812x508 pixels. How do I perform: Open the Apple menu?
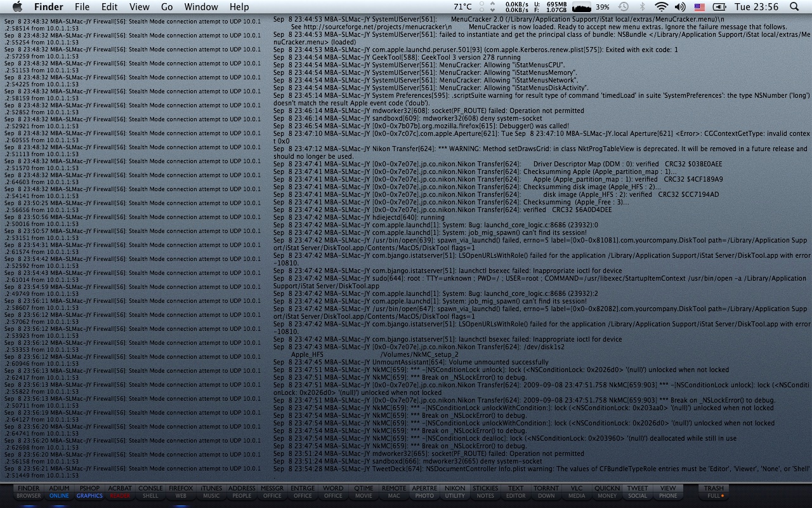[17, 7]
